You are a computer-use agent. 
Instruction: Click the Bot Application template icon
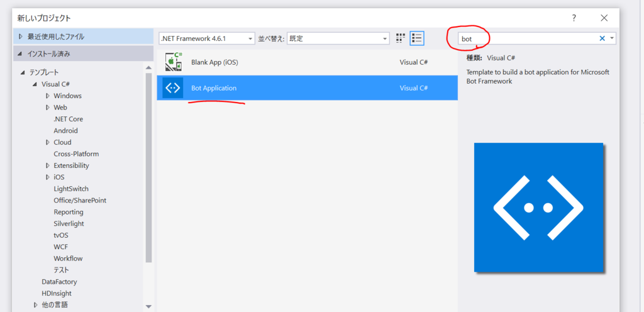pyautogui.click(x=173, y=88)
